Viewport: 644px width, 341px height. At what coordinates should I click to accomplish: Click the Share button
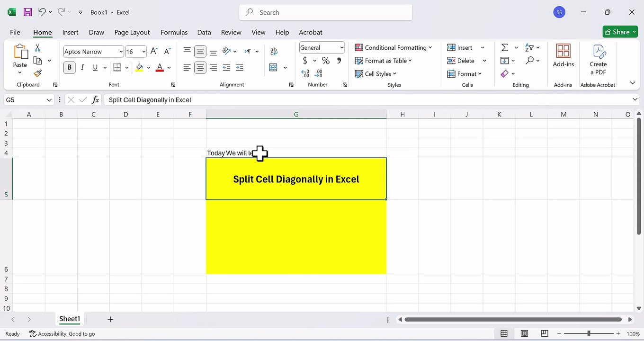tap(620, 32)
